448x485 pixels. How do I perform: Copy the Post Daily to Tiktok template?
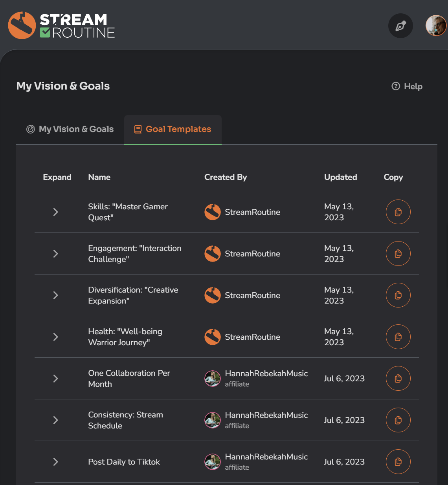[398, 462]
